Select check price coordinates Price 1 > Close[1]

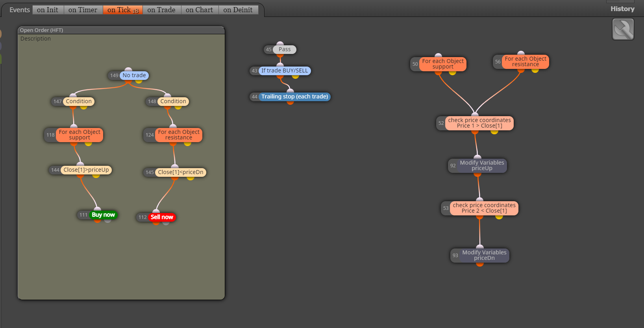tap(479, 123)
